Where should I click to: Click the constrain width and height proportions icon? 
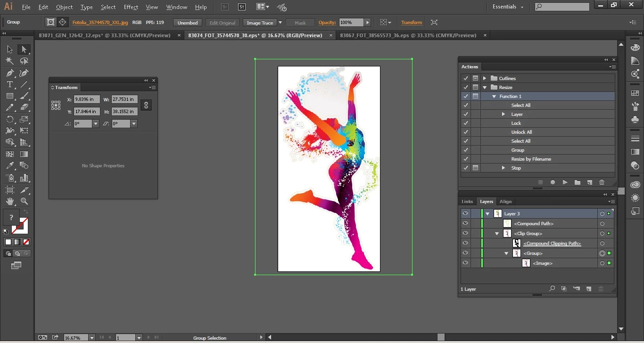coord(146,106)
